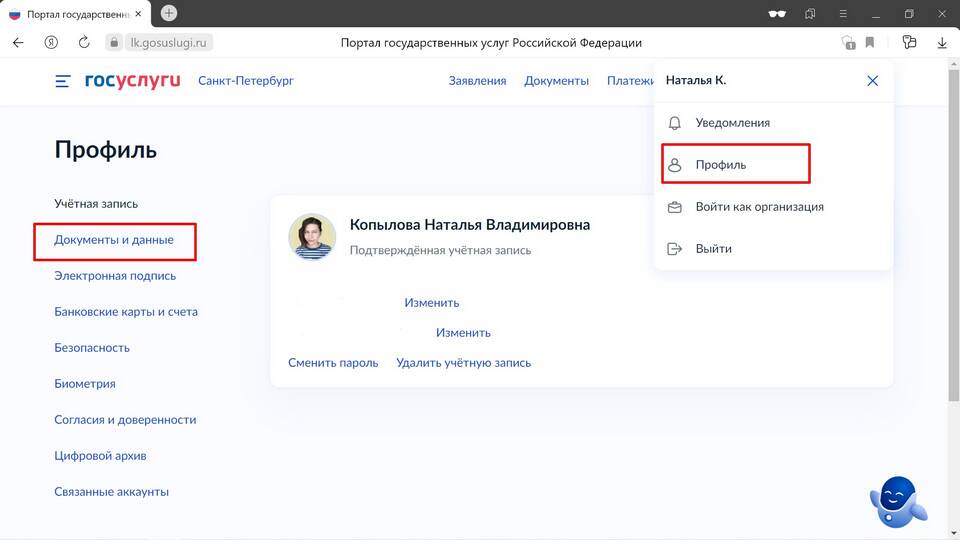The image size is (960, 540).
Task: Open the Заявления top navigation tab
Action: [x=477, y=81]
